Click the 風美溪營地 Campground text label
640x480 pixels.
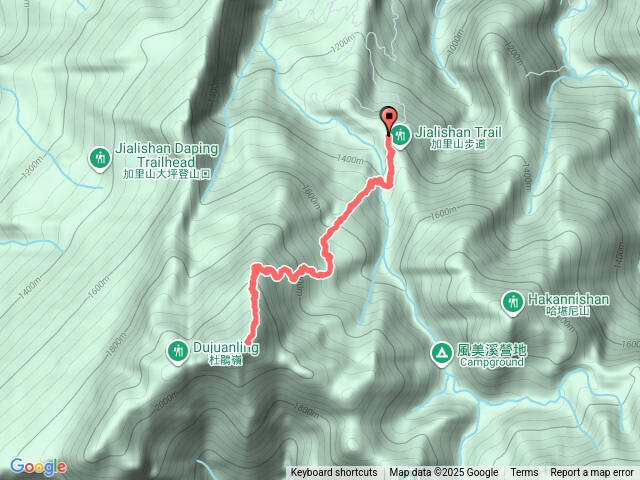[x=491, y=355]
